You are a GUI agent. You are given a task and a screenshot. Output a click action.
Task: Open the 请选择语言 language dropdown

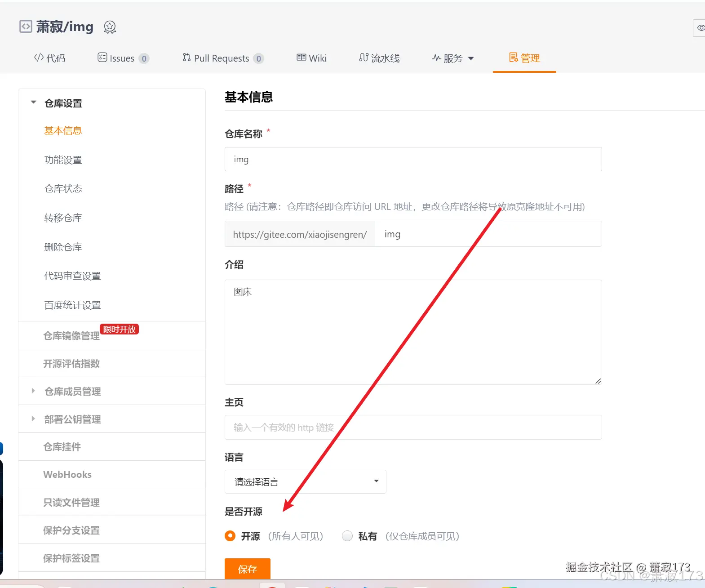[x=305, y=482]
